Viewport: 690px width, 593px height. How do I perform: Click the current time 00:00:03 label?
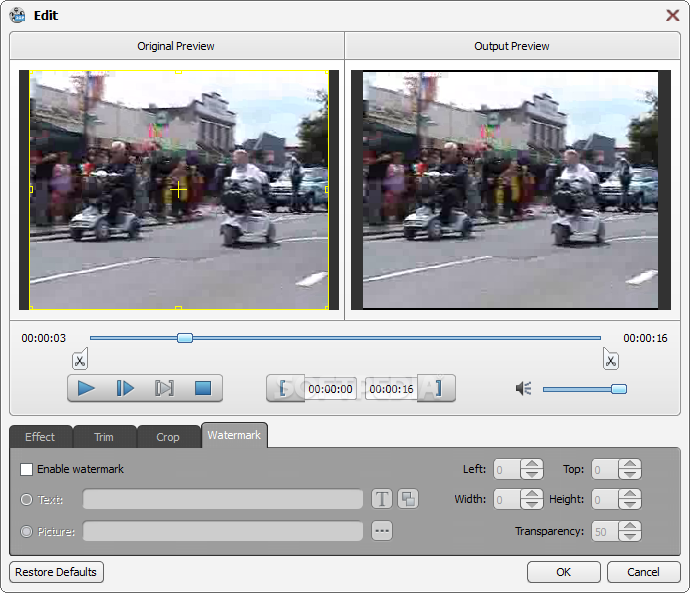click(x=44, y=338)
